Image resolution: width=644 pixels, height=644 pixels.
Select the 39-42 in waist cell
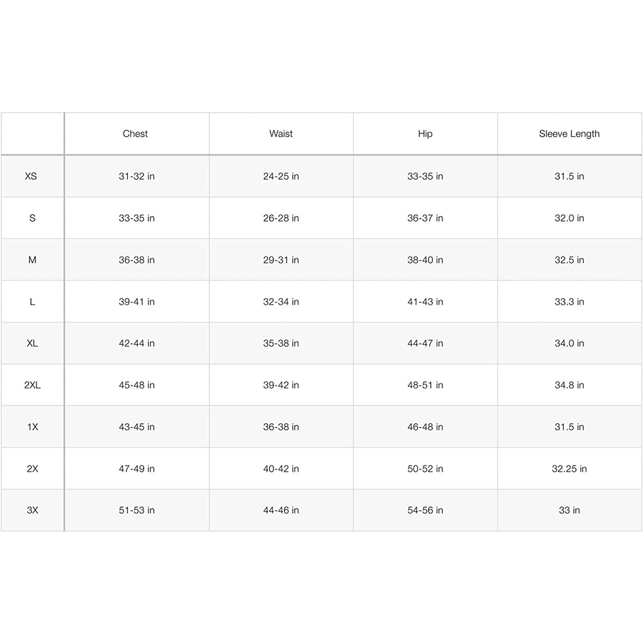281,385
